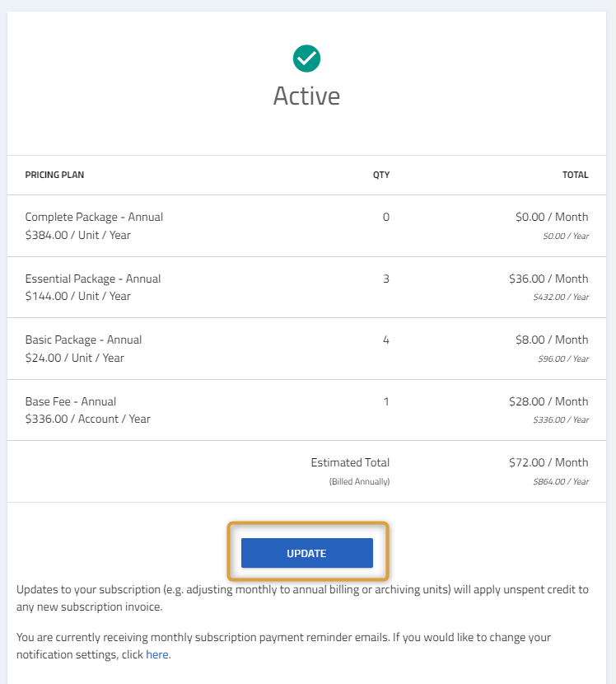The height and width of the screenshot is (684, 616).
Task: Select the Basic Package - Annual plan name
Action: coord(83,340)
